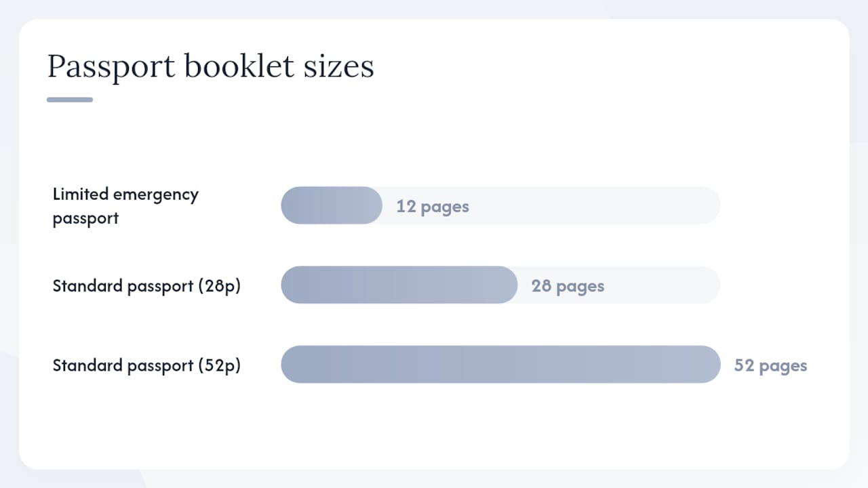Click the word sizes in the heading
868x488 pixels.
tap(340, 66)
